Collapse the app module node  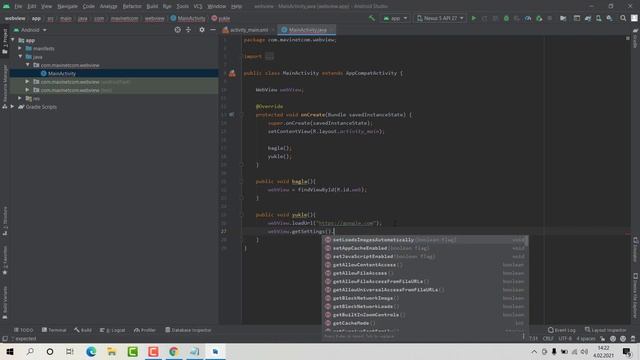(x=13, y=40)
